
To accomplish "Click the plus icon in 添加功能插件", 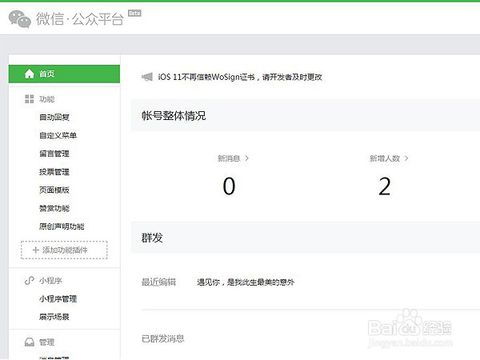I will tap(36, 250).
